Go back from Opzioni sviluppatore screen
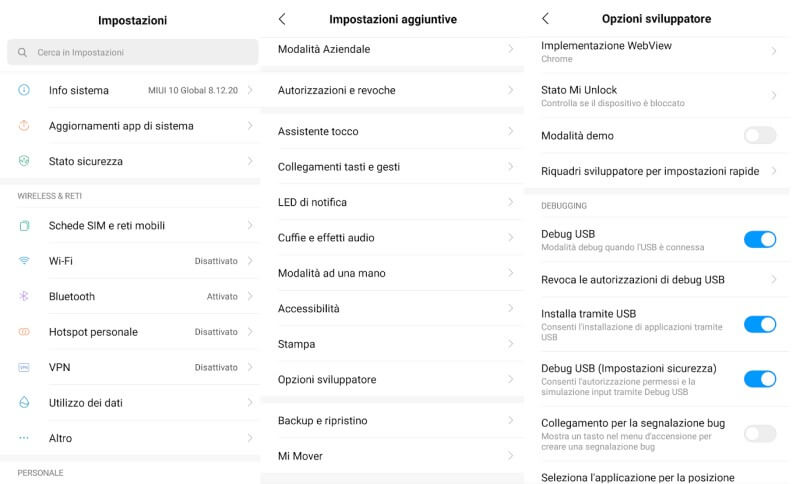Viewport: 793px width, 484px height. coord(545,19)
